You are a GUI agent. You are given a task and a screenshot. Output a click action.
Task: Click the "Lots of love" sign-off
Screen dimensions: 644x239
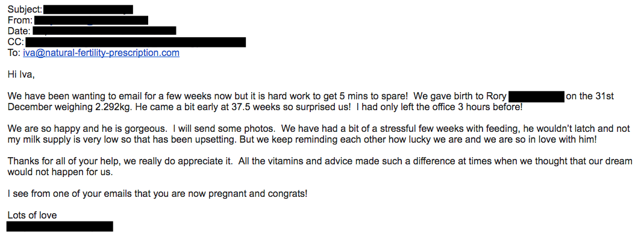(32, 215)
